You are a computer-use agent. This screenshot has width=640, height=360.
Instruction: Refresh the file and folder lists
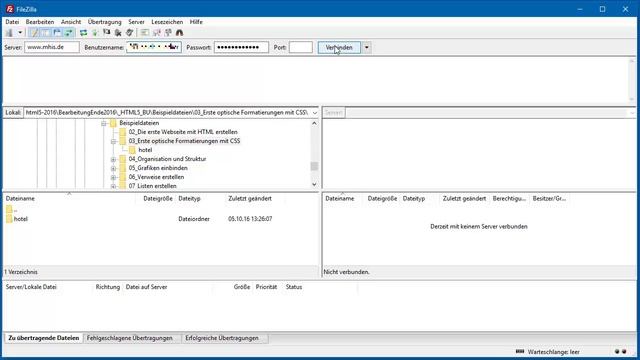(x=83, y=33)
